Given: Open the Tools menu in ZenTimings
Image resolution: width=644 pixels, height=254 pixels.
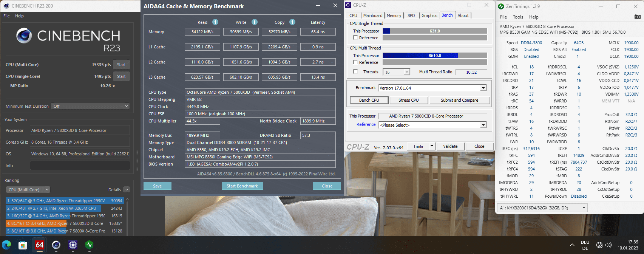Looking at the screenshot, I should 518,17.
